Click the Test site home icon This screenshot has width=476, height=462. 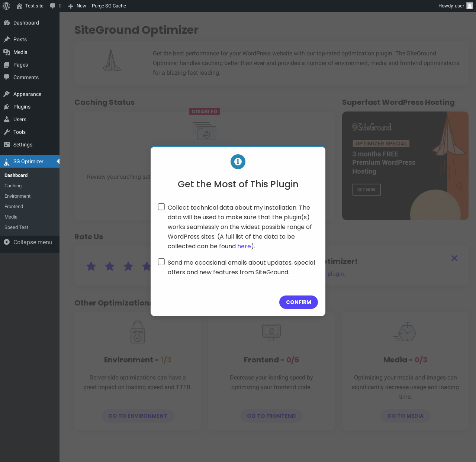(x=19, y=6)
